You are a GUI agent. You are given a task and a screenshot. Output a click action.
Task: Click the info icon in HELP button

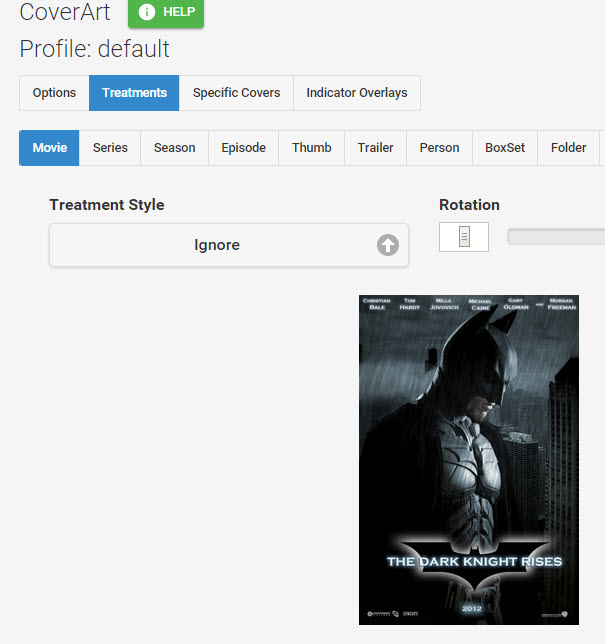(x=147, y=12)
